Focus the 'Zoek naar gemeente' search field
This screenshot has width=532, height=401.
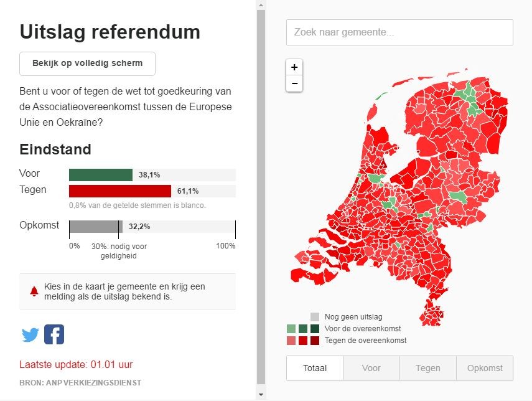399,32
